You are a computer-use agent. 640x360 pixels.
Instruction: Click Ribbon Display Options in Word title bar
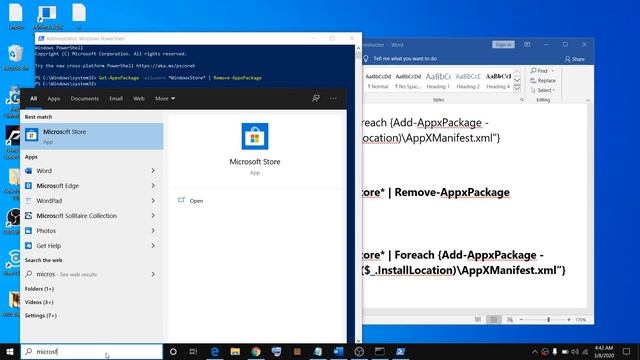[x=527, y=44]
